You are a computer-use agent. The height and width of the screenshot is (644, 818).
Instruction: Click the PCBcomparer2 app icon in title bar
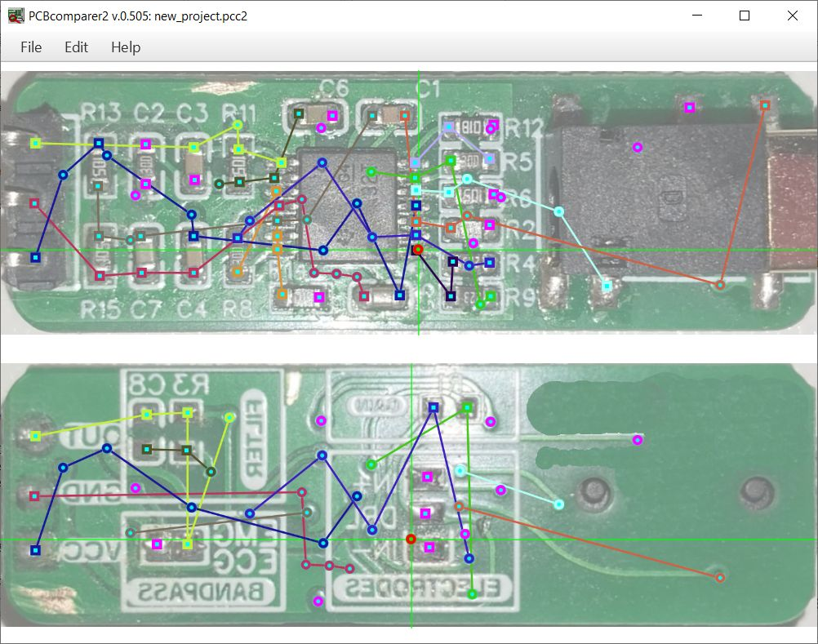16,16
